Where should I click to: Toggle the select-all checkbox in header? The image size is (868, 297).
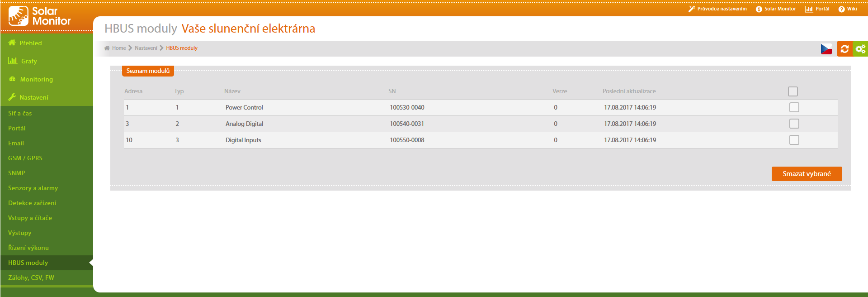pos(793,91)
